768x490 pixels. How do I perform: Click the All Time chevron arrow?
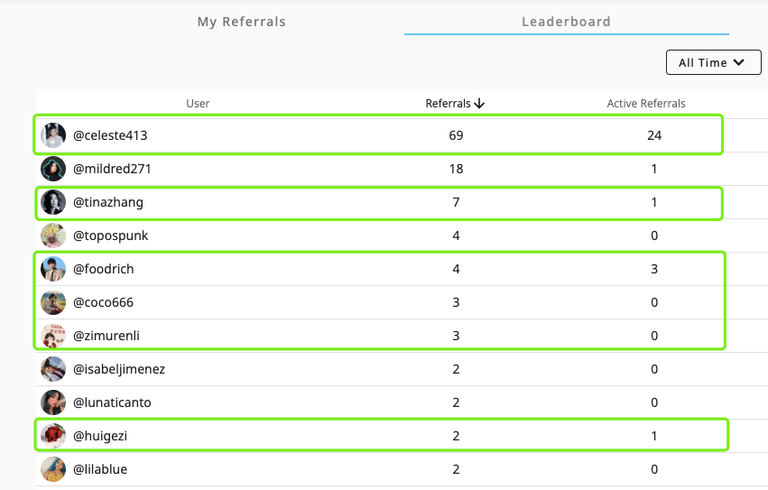pos(739,62)
